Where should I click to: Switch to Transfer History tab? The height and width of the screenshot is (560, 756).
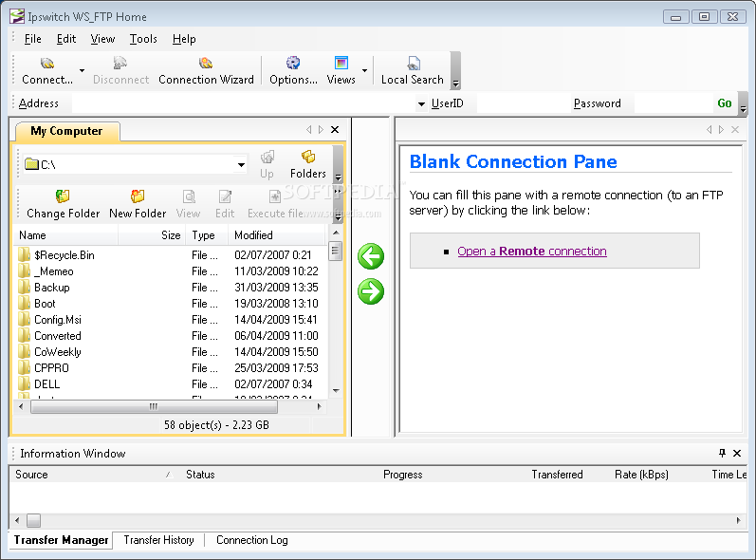(158, 540)
